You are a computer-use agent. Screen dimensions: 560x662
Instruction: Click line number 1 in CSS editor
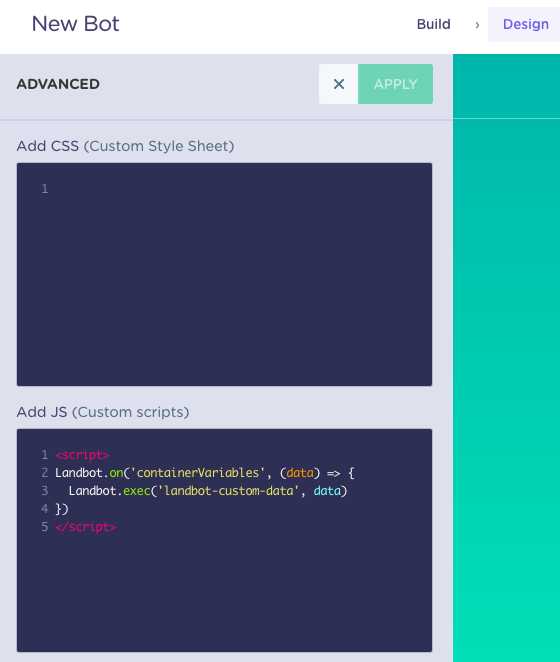[x=45, y=188]
